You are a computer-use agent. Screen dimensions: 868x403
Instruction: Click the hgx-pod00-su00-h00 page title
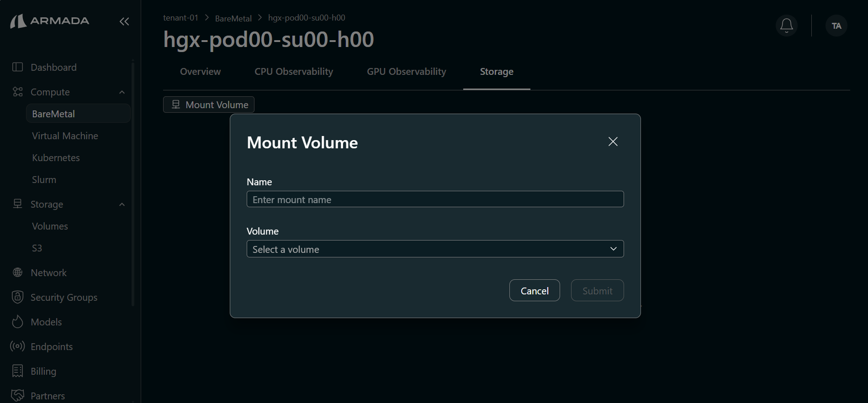[x=269, y=40]
